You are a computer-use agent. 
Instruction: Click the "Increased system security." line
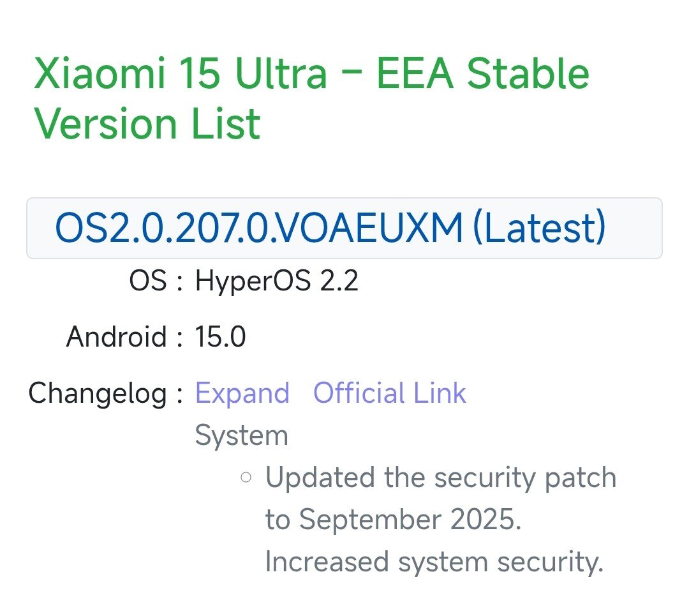point(434,562)
